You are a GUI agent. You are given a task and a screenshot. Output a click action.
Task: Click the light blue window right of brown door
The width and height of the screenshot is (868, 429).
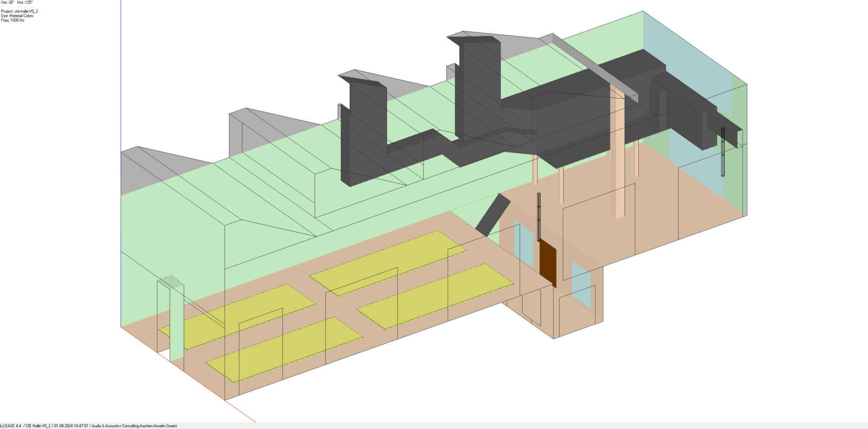pyautogui.click(x=581, y=284)
